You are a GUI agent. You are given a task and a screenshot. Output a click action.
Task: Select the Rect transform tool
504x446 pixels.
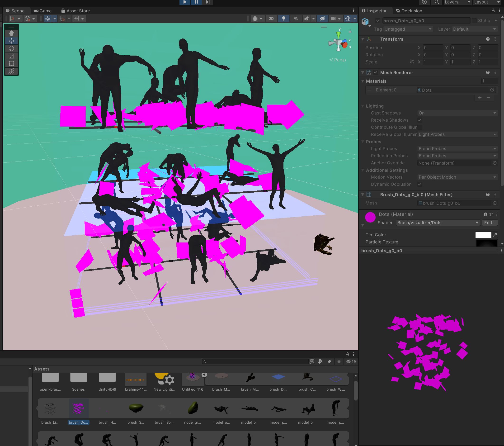point(11,64)
